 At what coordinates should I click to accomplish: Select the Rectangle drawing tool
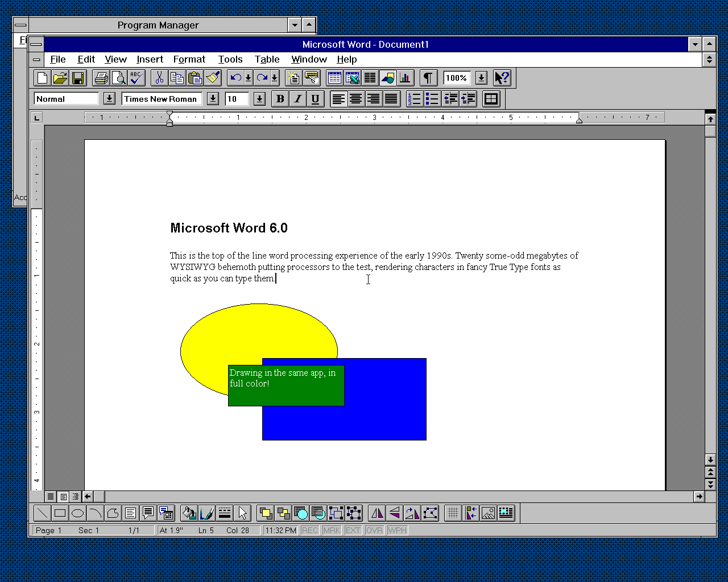click(60, 513)
